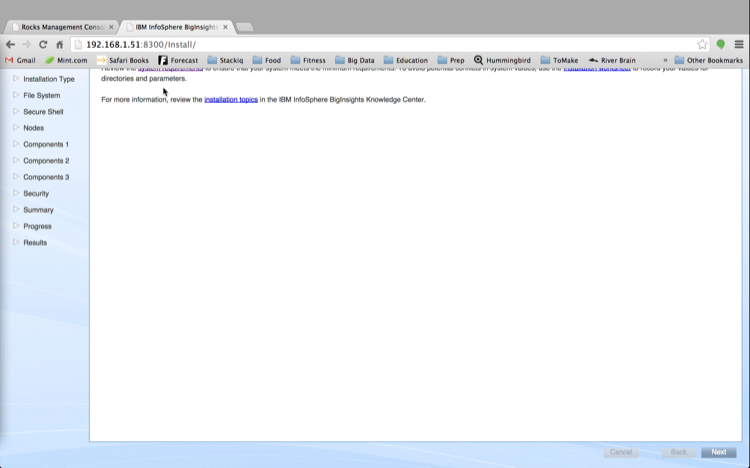This screenshot has width=750, height=468.
Task: Click the green extension icon
Action: (720, 45)
